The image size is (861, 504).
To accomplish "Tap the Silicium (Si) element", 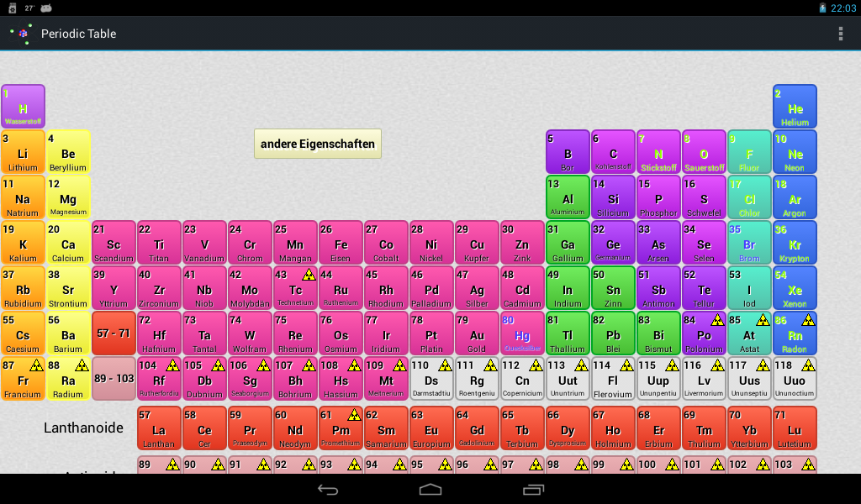I will pyautogui.click(x=613, y=197).
